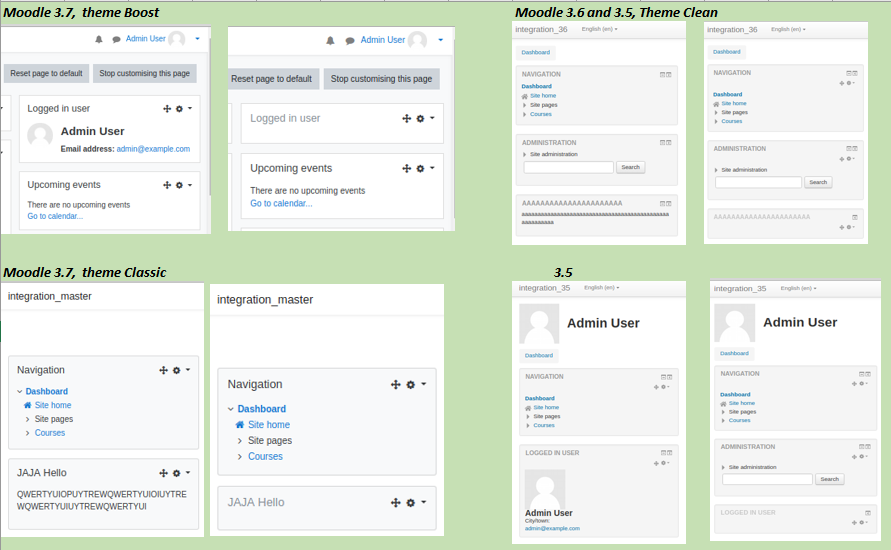Click gear icon of JAJA Hello block with QWERTY text

(x=177, y=473)
